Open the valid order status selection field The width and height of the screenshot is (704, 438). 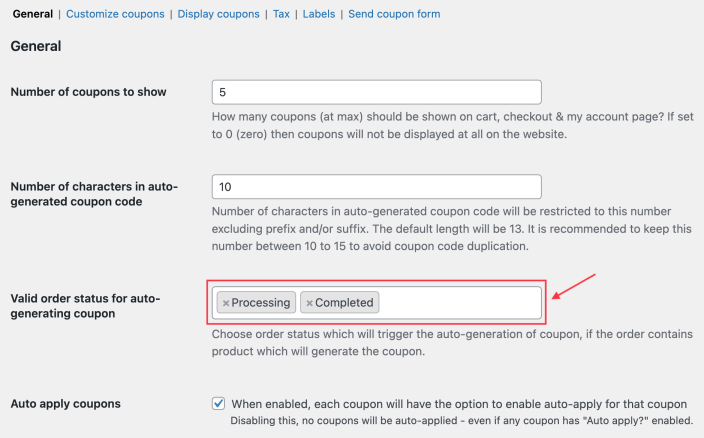point(458,303)
